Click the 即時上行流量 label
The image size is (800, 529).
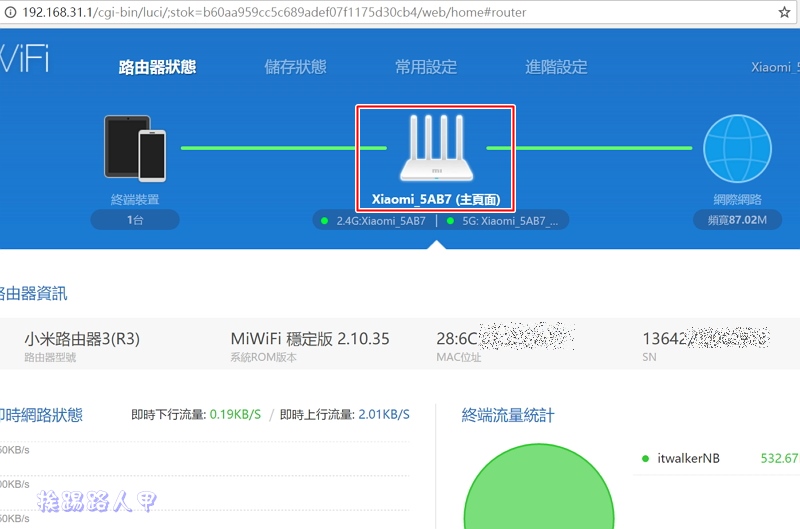coord(317,414)
